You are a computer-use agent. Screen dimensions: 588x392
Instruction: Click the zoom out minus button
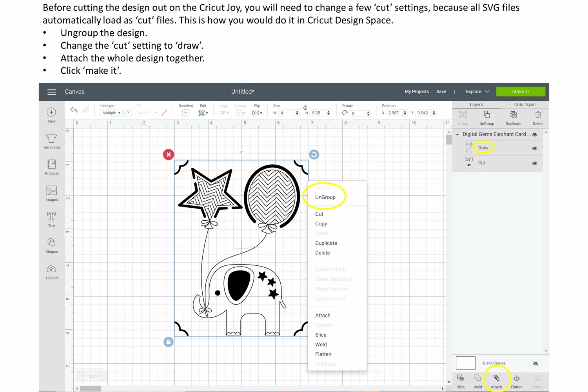[x=81, y=376]
